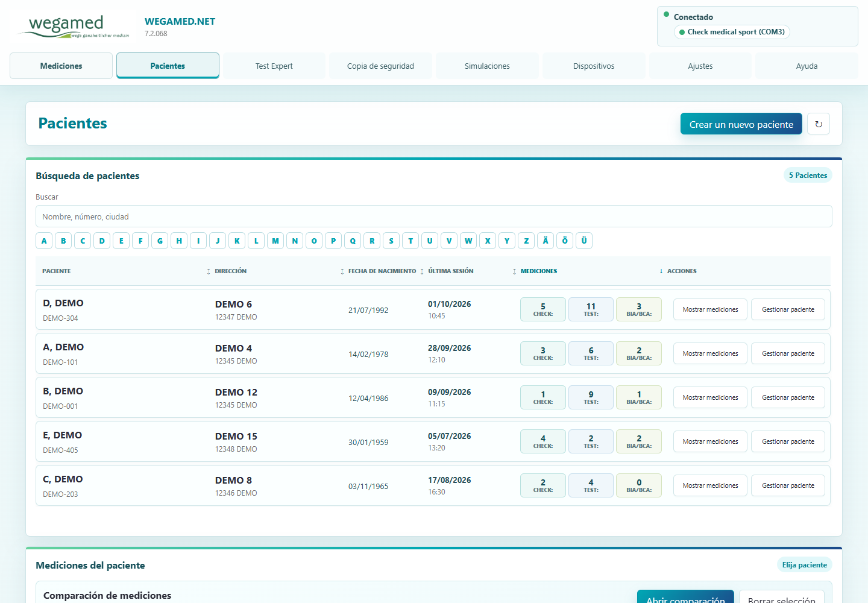Sort by Dirección column header
This screenshot has width=868, height=603.
(x=230, y=271)
